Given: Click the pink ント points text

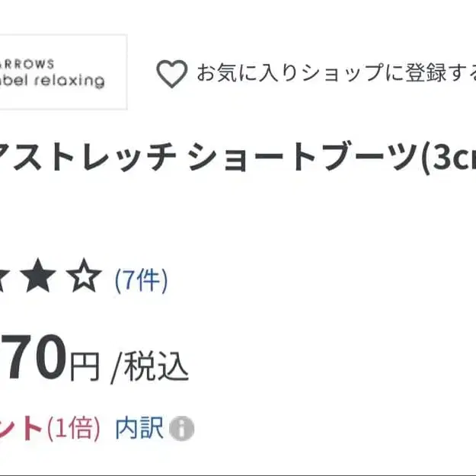Looking at the screenshot, I should 21,429.
